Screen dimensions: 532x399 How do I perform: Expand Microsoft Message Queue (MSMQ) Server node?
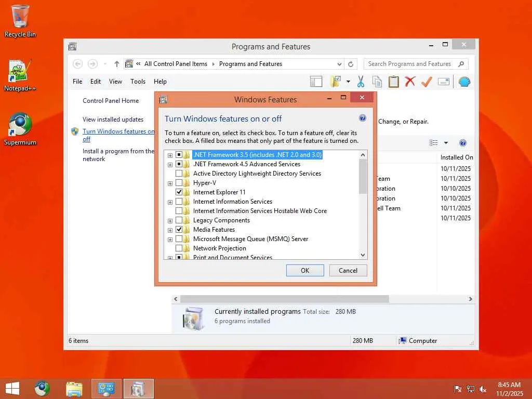click(x=170, y=240)
